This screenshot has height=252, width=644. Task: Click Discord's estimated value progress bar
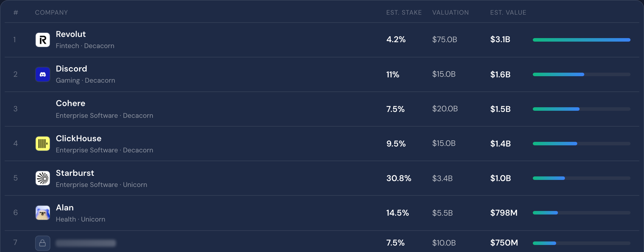582,74
